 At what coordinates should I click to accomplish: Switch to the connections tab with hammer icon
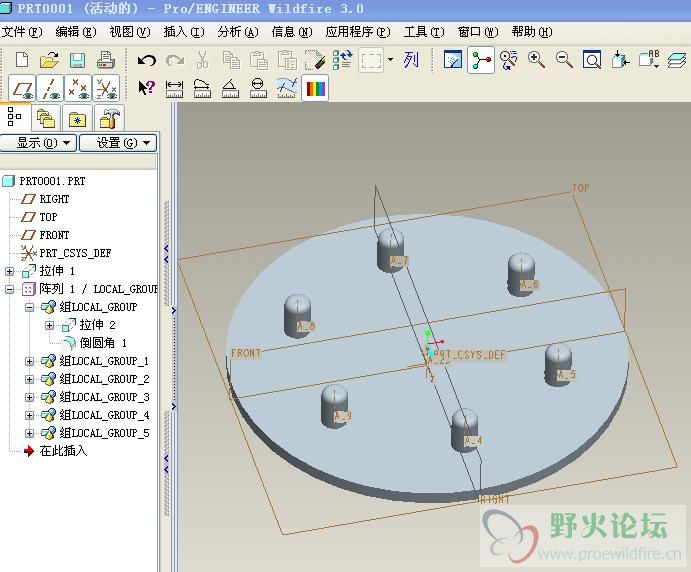[109, 119]
